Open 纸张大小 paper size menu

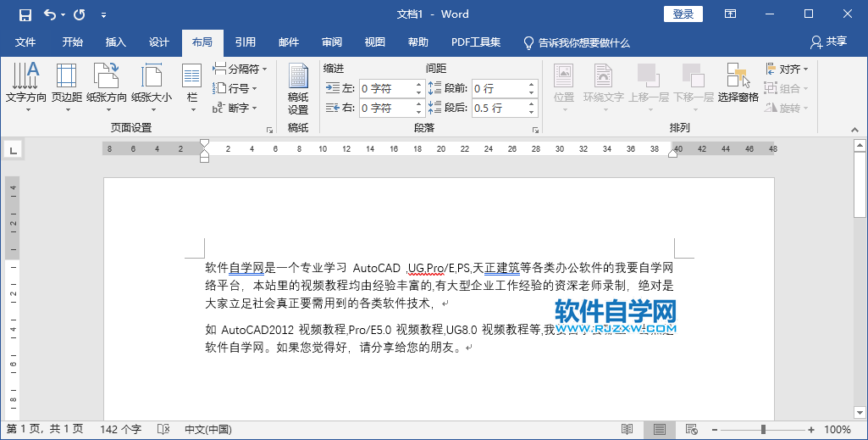[151, 87]
